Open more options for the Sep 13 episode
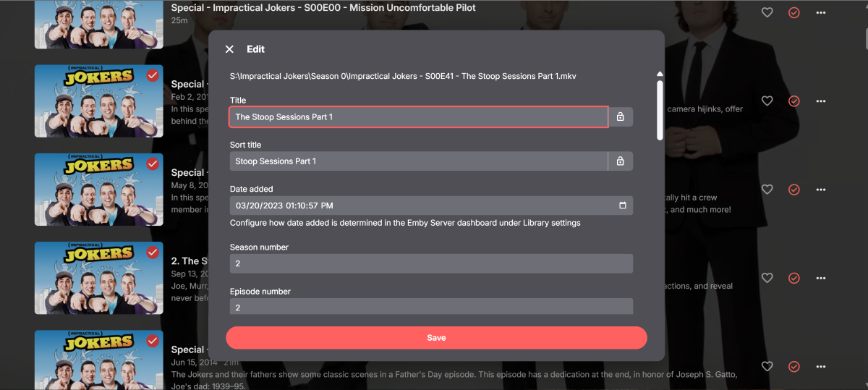The image size is (868, 390). (x=821, y=278)
